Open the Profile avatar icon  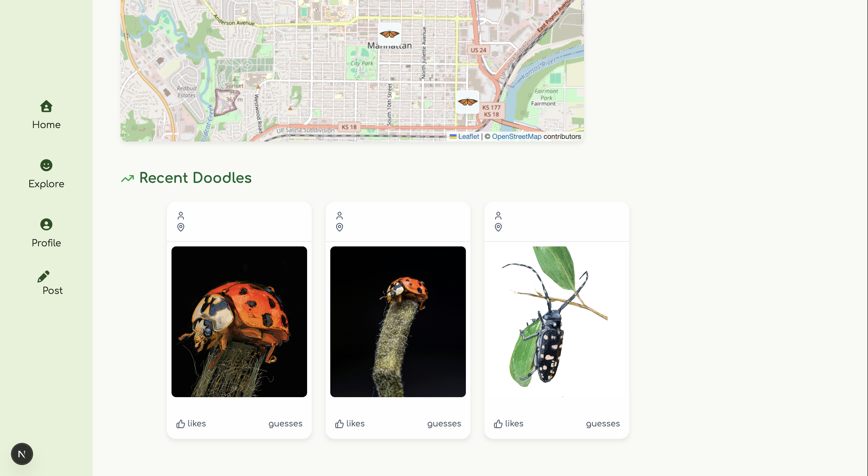point(46,224)
